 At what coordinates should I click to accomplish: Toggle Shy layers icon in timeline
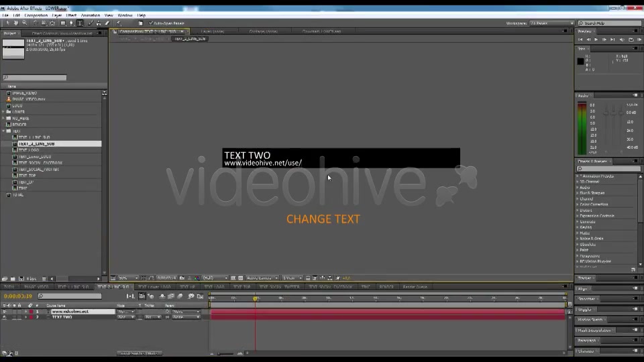(x=162, y=296)
